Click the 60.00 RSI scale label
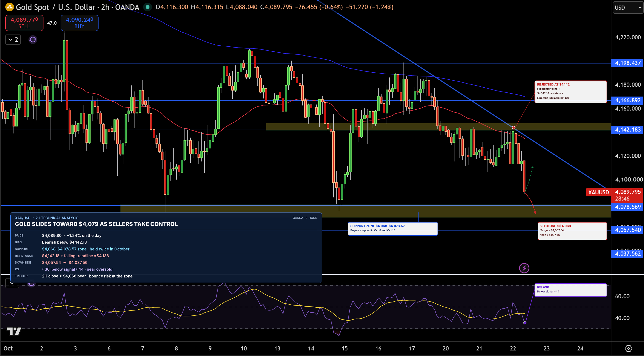 pos(622,296)
